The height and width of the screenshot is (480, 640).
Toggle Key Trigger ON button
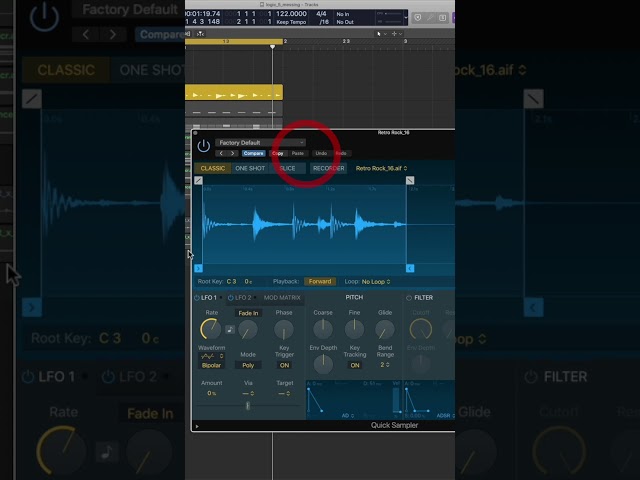tap(284, 365)
